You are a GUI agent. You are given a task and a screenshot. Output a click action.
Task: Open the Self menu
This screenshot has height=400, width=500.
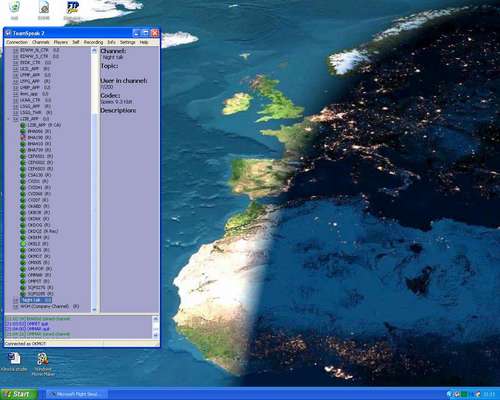click(76, 42)
